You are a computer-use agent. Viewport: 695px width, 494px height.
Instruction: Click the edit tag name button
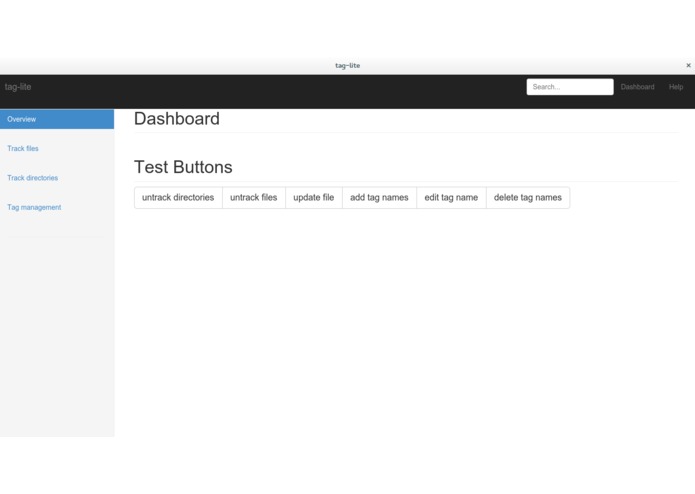pos(451,198)
